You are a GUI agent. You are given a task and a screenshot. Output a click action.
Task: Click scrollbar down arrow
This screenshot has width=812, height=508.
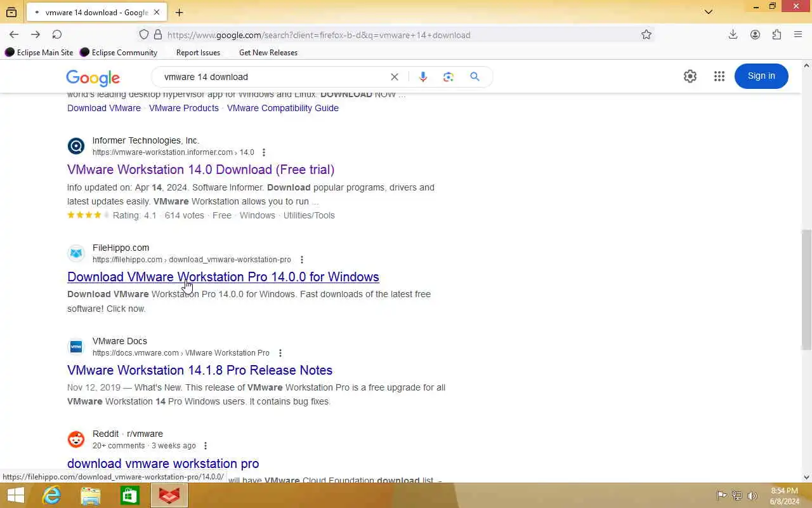pos(806,477)
